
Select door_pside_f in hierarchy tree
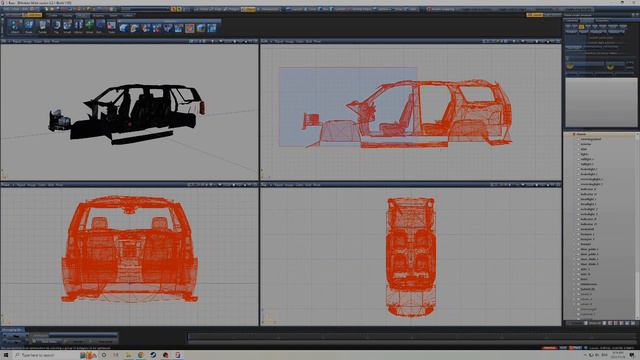click(x=589, y=249)
